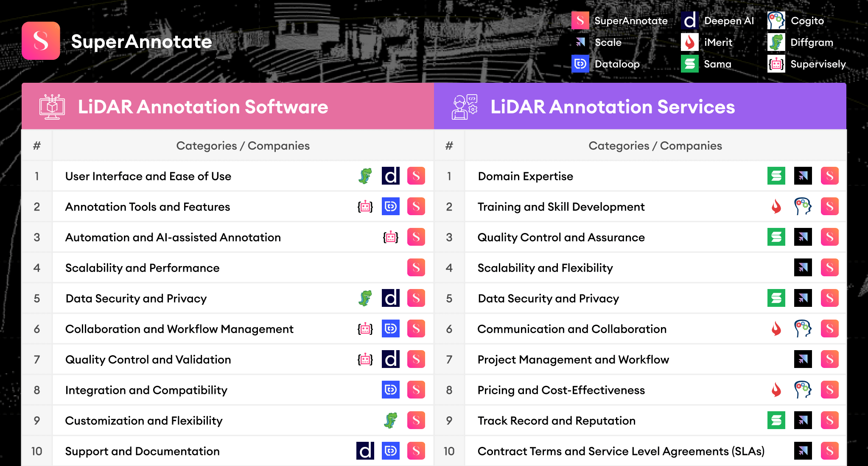Click the person icon in the purple header
Image resolution: width=868 pixels, height=466 pixels.
click(x=465, y=107)
